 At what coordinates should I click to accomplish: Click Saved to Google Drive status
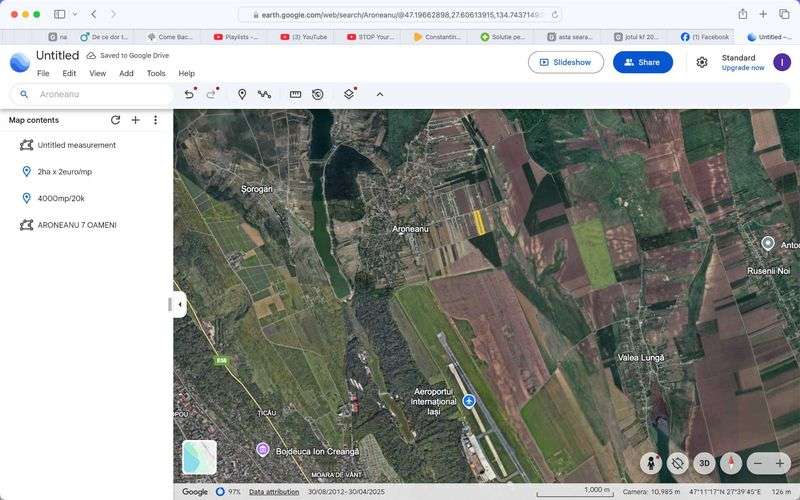pos(128,56)
